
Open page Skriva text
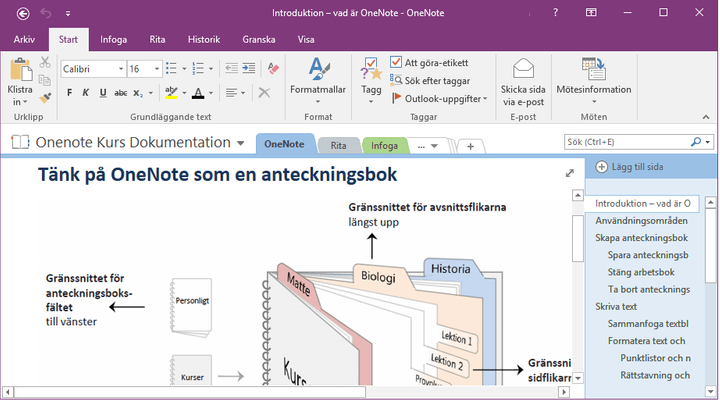(616, 306)
